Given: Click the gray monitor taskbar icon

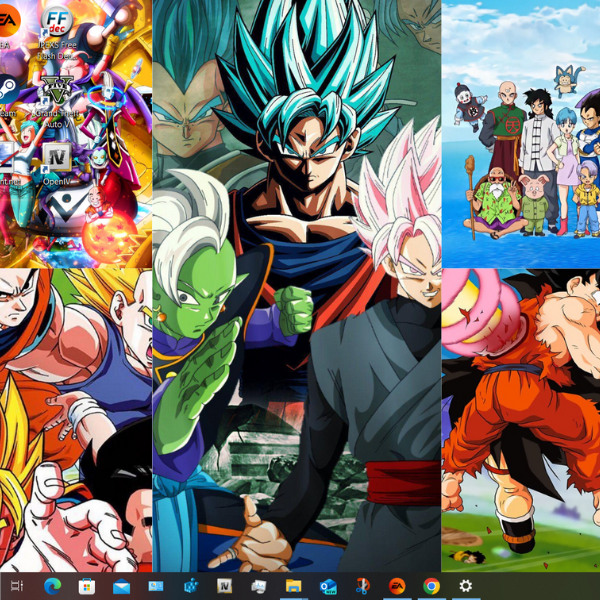Looking at the screenshot, I should point(259,586).
